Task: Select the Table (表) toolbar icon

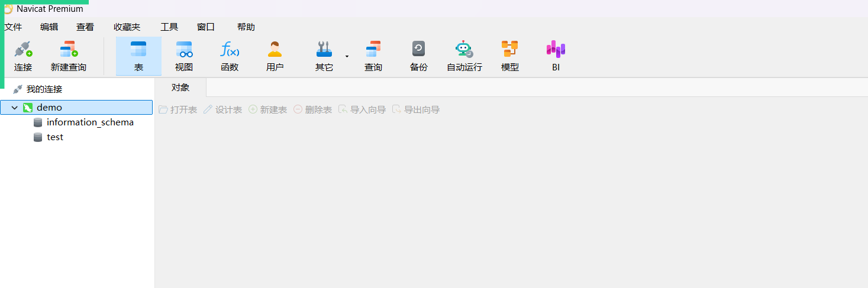Action: click(138, 50)
